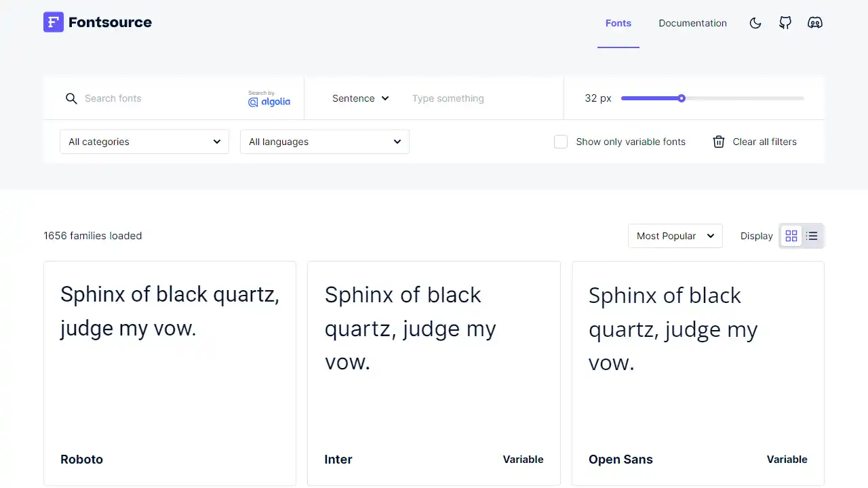Click 'Clear all filters'
The height and width of the screenshot is (488, 868).
(x=764, y=142)
